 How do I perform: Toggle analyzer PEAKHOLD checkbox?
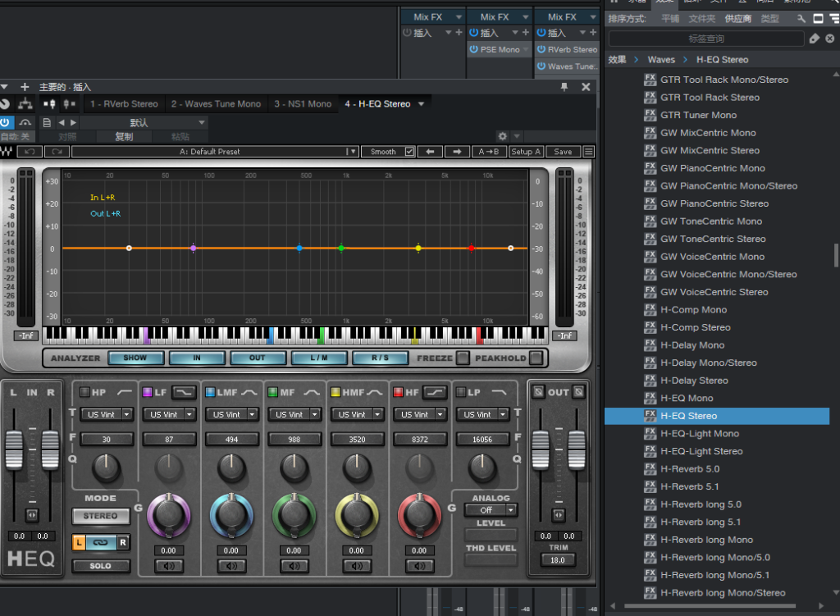coord(536,358)
